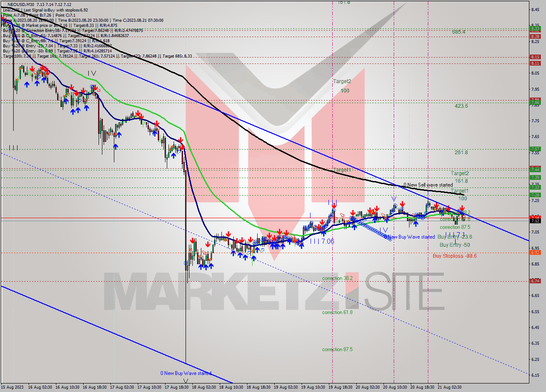This screenshot has width=546, height=392.
Task: Click the '17 Aug 18:30' time label
Action: coord(177,387)
